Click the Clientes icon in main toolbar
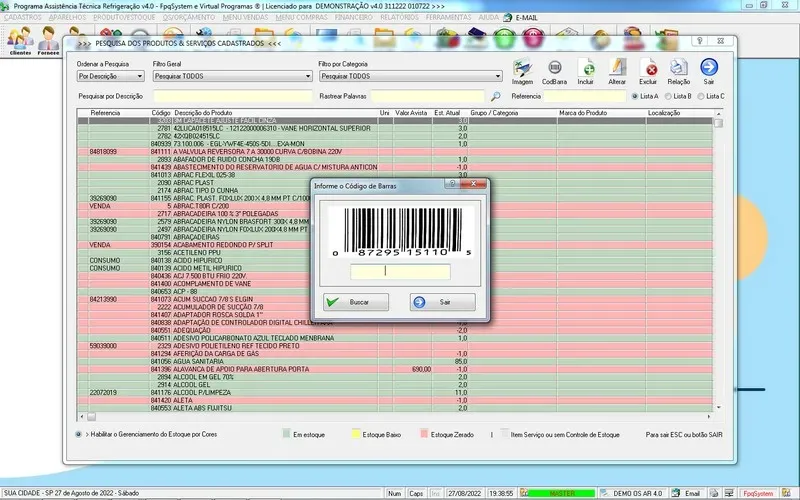The image size is (800, 500). click(18, 41)
